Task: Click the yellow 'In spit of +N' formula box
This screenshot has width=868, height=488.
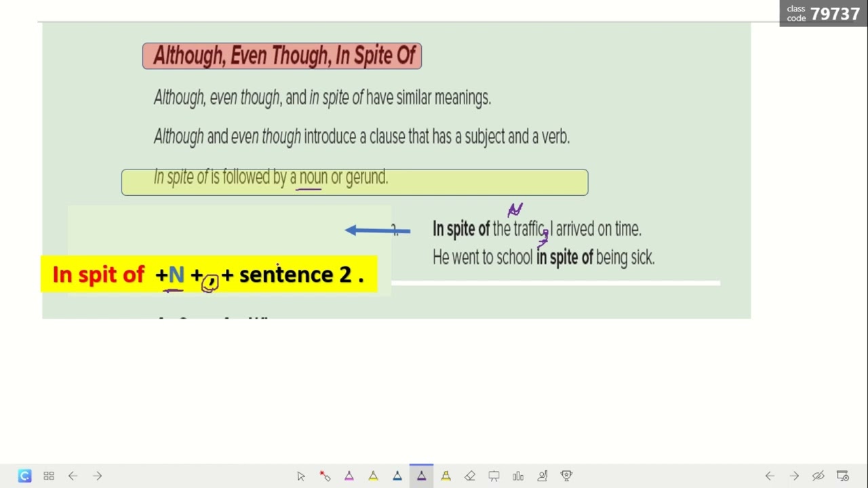Action: (209, 274)
